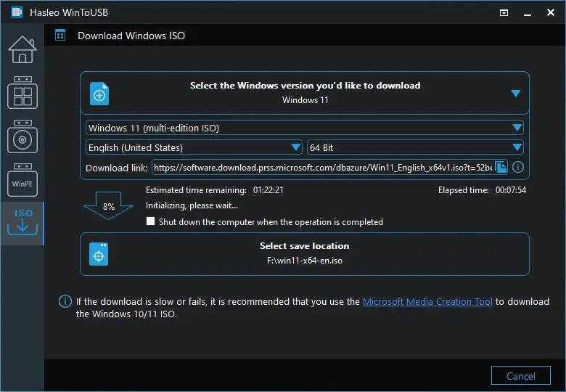Viewport: 566px width, 392px height.
Task: Click the 'Initializing, please wait...' status text
Action: [x=192, y=205]
